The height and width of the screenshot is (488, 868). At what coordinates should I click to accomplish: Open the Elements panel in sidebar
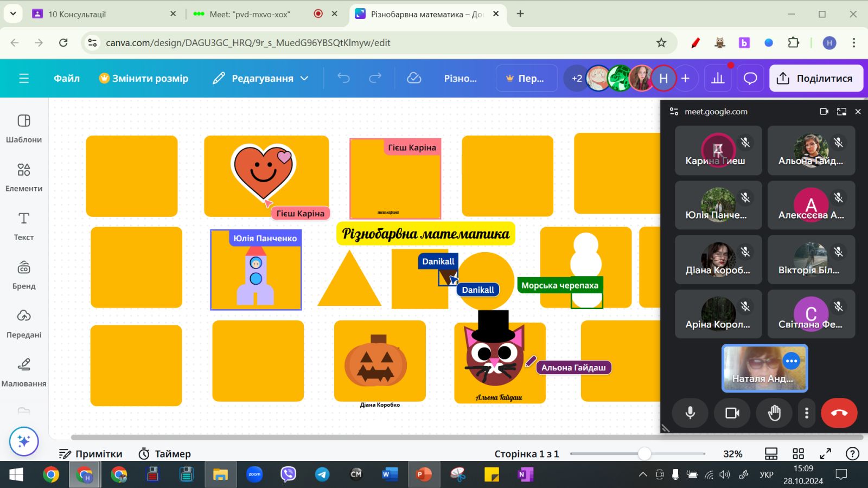pos(23,177)
